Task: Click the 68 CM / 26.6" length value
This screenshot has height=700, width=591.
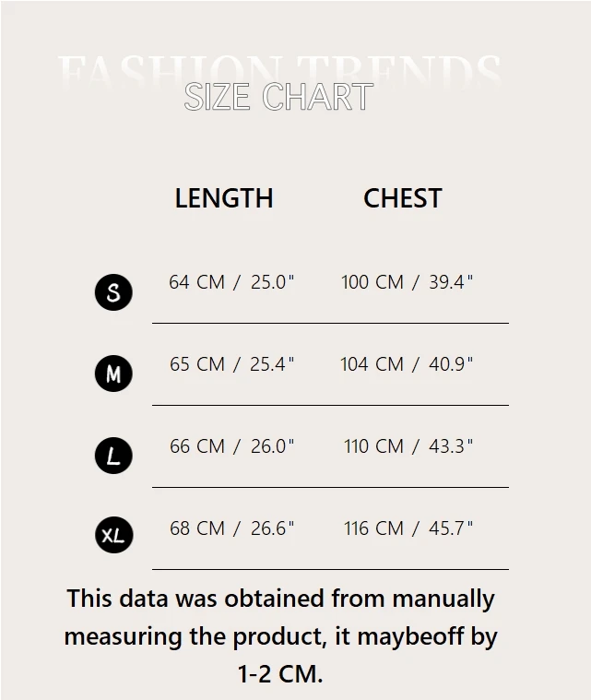Action: pos(231,528)
